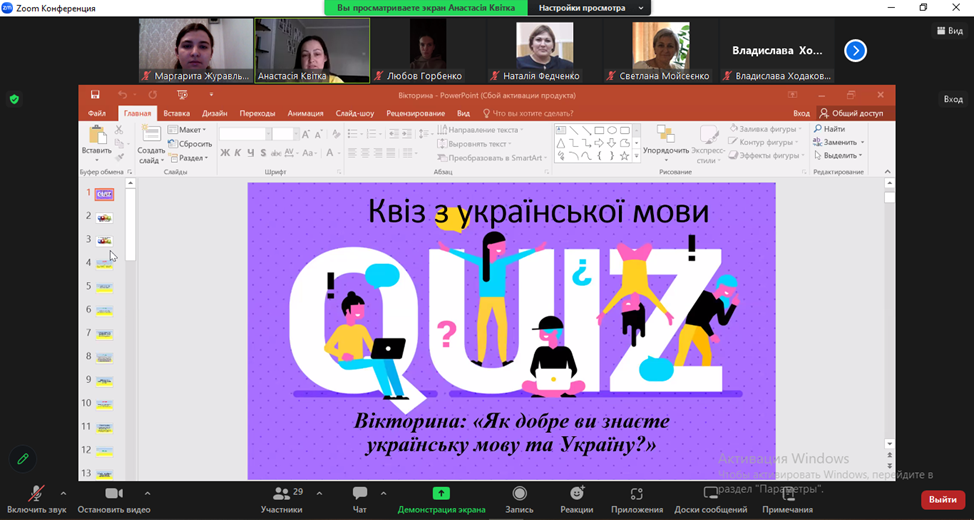974x520 pixels.
Task: Start slideshow from beginning icon in quick access
Action: click(182, 94)
